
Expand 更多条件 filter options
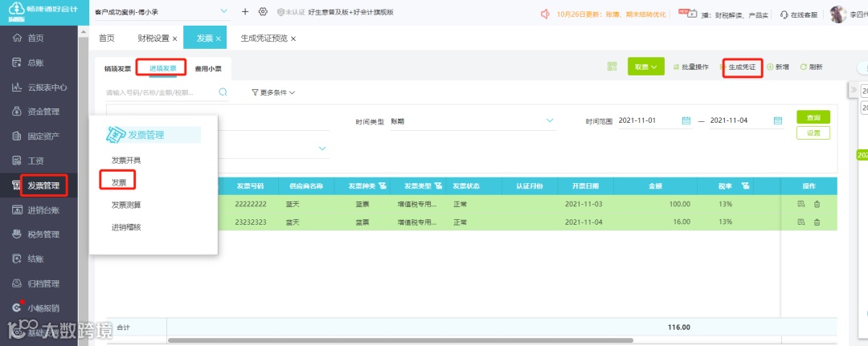tap(273, 93)
